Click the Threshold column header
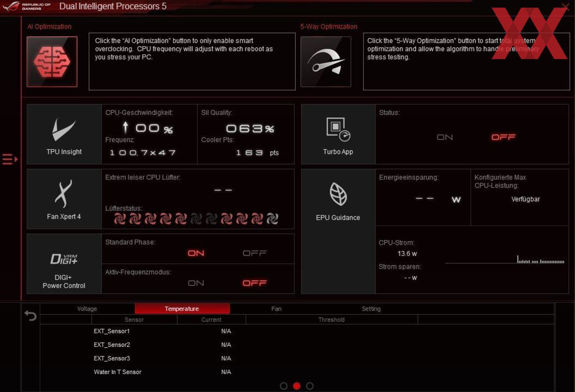Image resolution: width=575 pixels, height=392 pixels. point(331,320)
